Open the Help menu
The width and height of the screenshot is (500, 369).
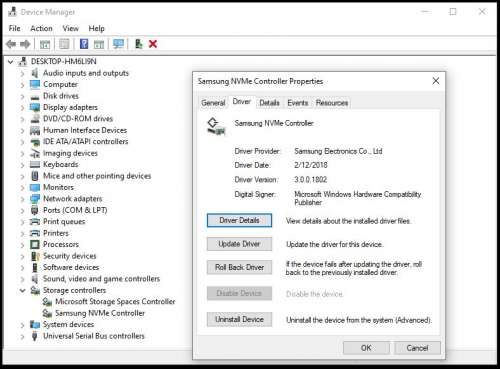click(96, 28)
